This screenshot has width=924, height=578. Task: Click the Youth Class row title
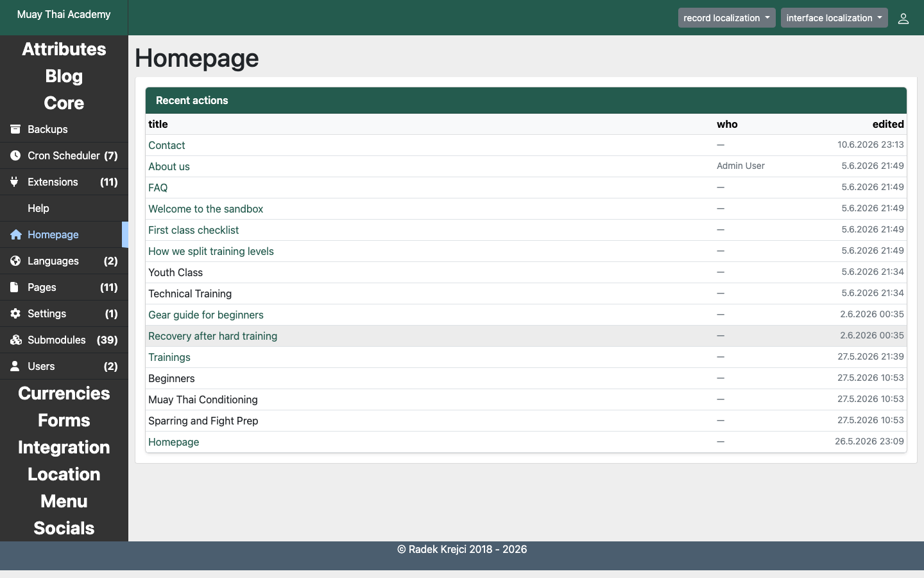(x=175, y=272)
